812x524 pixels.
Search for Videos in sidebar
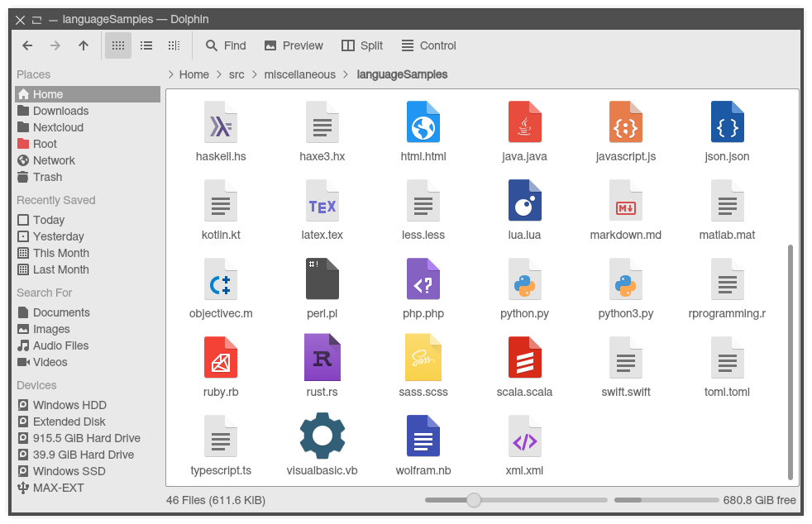tap(88, 363)
